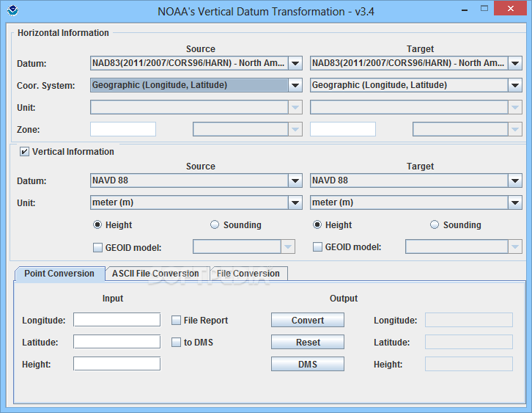Click the Reset button
The image size is (532, 413).
coord(307,343)
